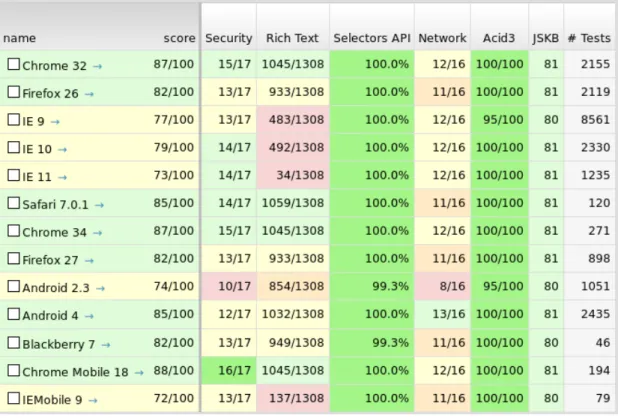
Task: Tick the Safari 7.0.1 checkbox
Action: (13, 203)
